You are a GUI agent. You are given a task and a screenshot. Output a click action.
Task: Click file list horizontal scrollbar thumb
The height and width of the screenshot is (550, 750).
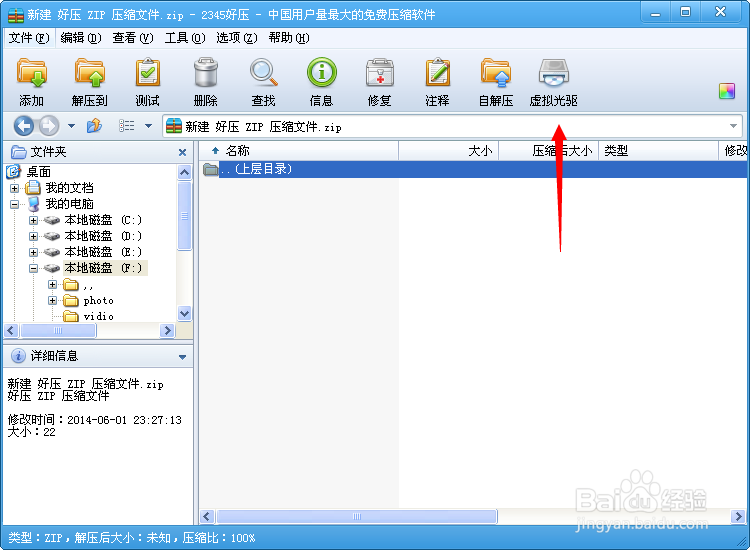(x=357, y=516)
